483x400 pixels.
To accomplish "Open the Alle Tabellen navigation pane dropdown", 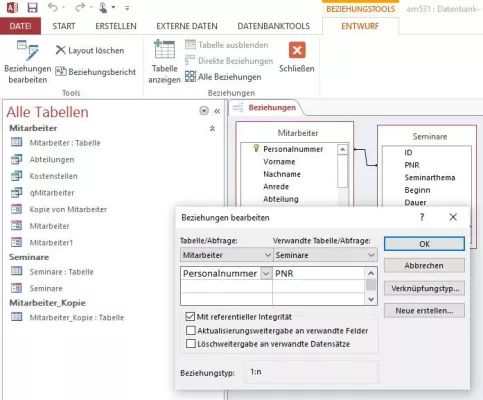I will 204,111.
